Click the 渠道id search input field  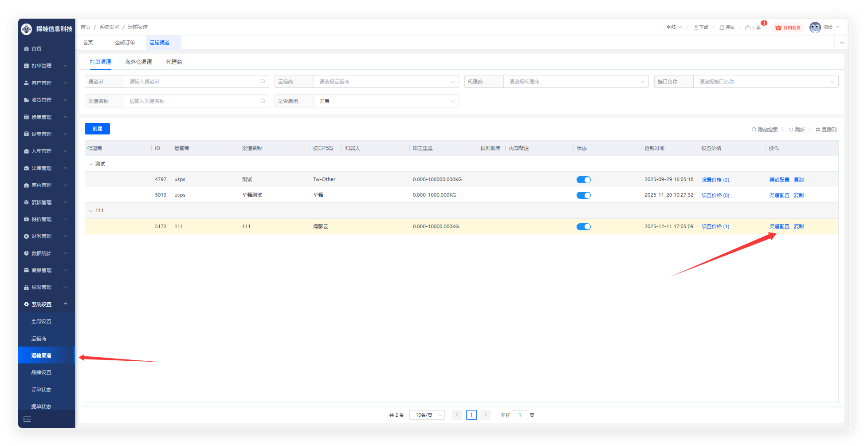pyautogui.click(x=193, y=82)
